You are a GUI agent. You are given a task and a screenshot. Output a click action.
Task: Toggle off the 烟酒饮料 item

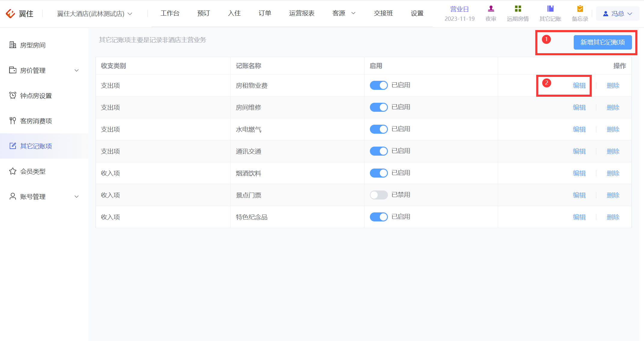point(379,173)
